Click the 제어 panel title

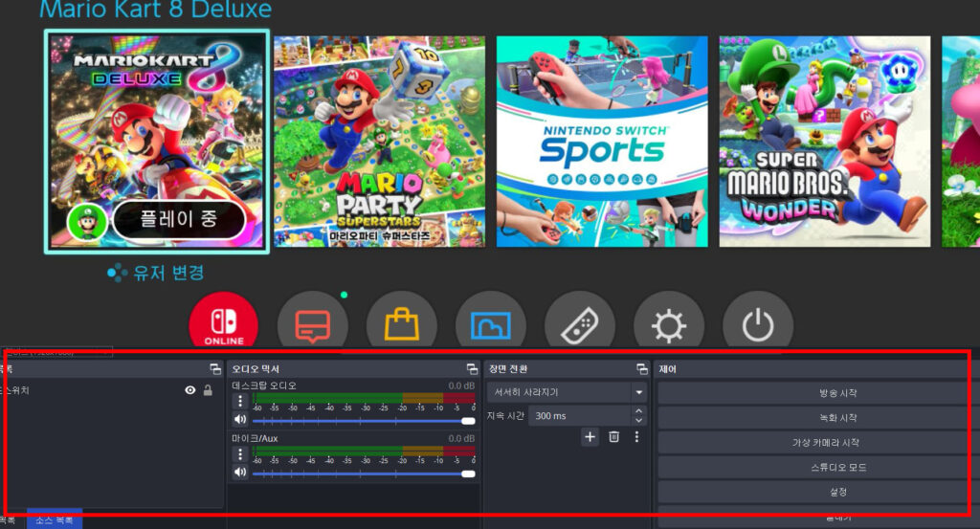pos(667,369)
